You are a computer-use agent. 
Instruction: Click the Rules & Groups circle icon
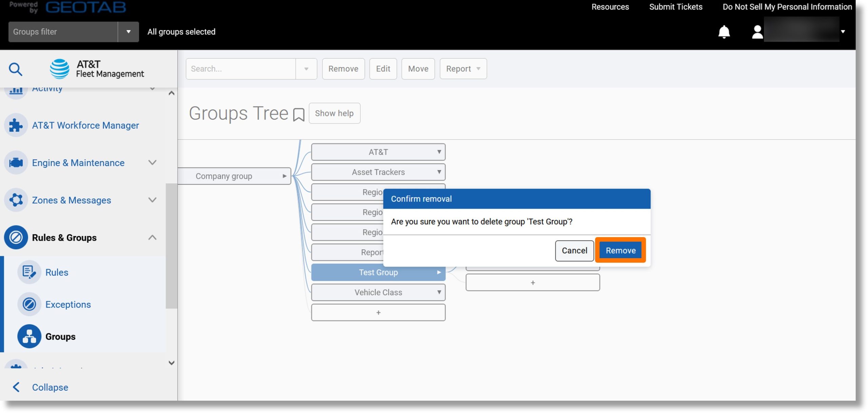click(16, 238)
